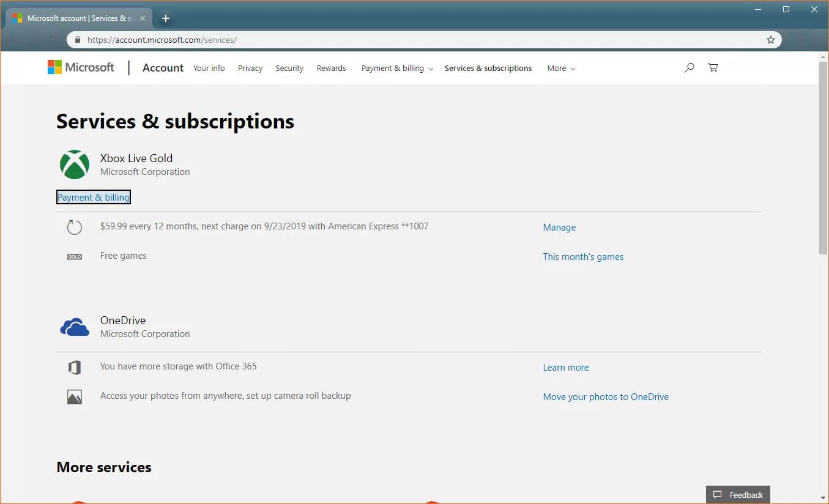This screenshot has height=504, width=829.
Task: Click the Microsoft logo in header
Action: (81, 67)
